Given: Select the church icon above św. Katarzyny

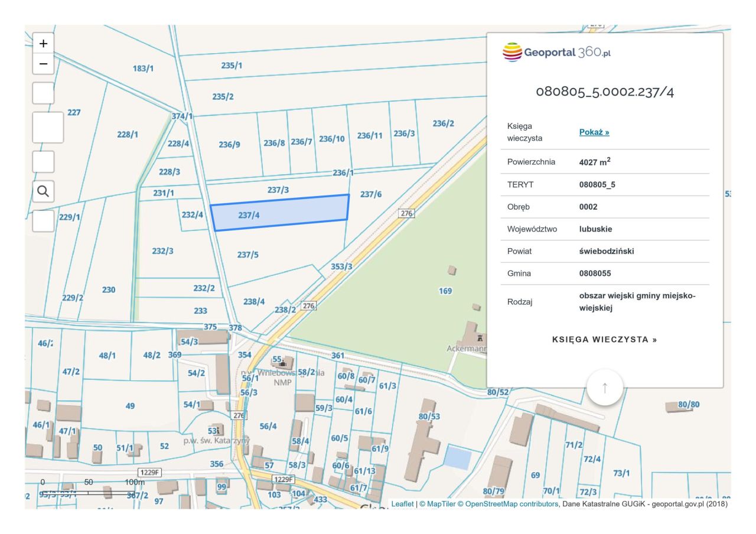Looking at the screenshot, I should (x=218, y=429).
